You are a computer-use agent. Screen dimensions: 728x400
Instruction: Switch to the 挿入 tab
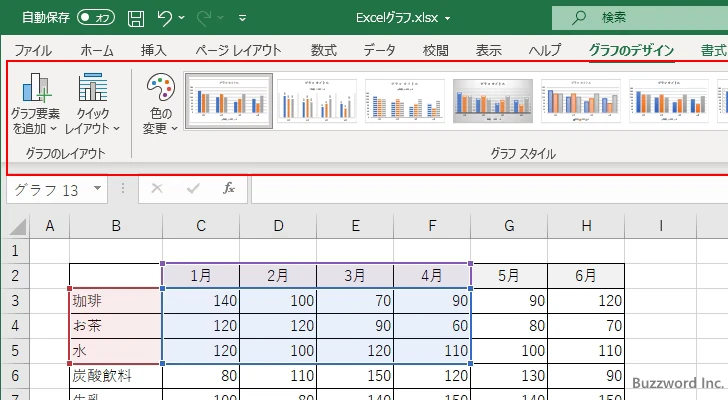click(x=154, y=50)
